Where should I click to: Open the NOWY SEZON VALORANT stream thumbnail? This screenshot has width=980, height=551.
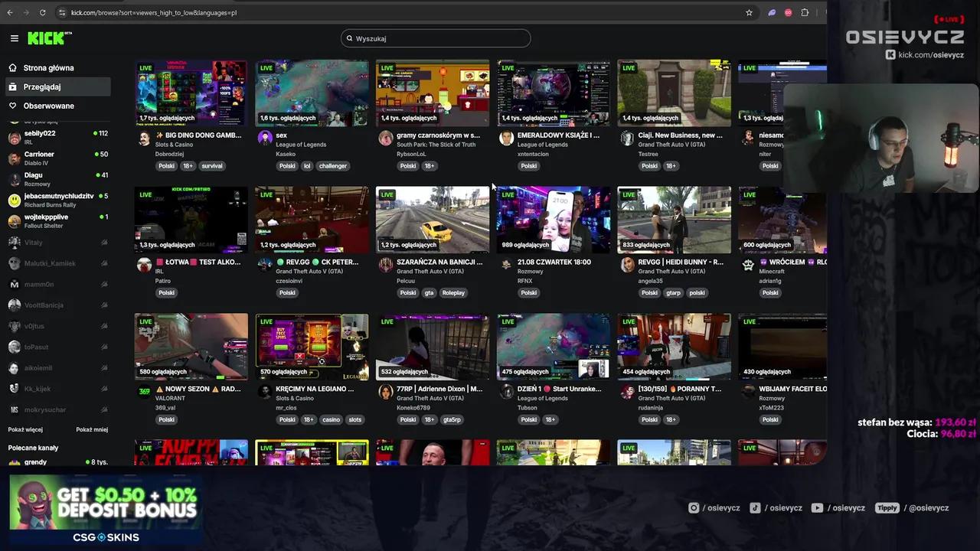pos(191,347)
